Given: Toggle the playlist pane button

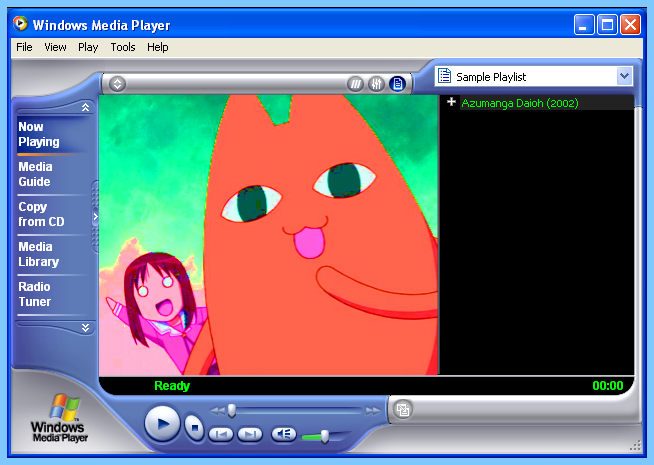Looking at the screenshot, I should coord(397,84).
